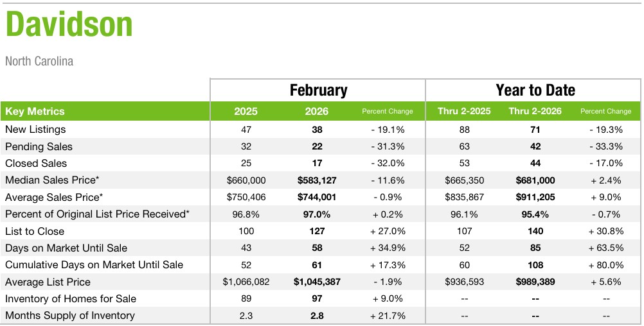The width and height of the screenshot is (644, 326).
Task: Click the Percent of Original List Price Received label
Action: coord(97,214)
